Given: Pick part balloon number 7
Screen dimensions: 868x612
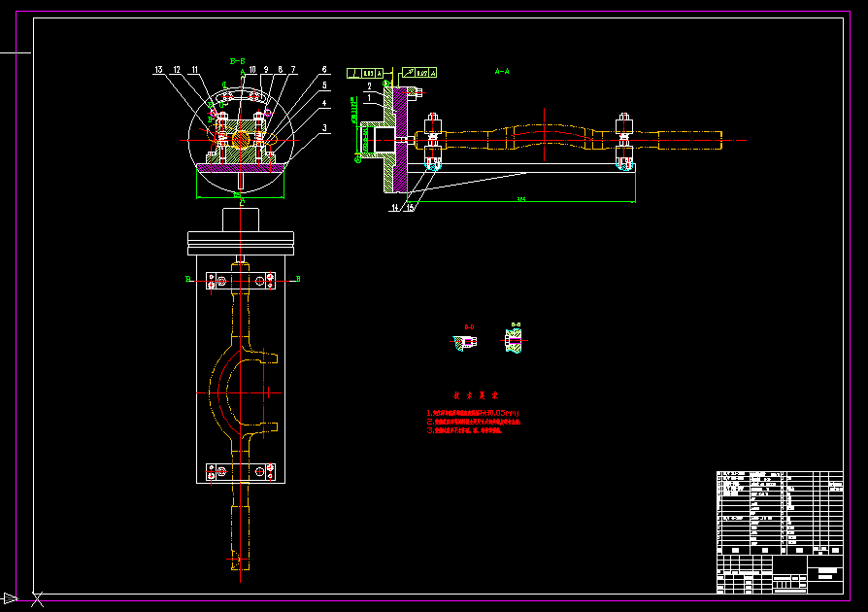Looking at the screenshot, I should pyautogui.click(x=293, y=70).
